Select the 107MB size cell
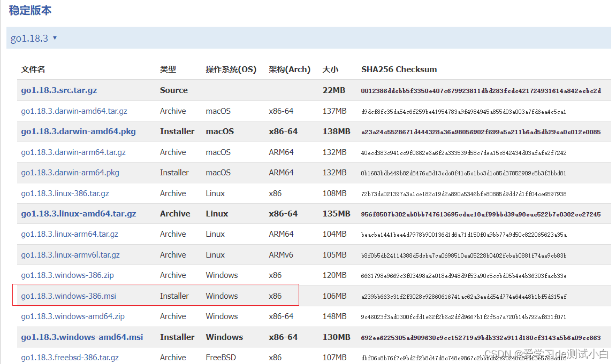 pos(334,358)
